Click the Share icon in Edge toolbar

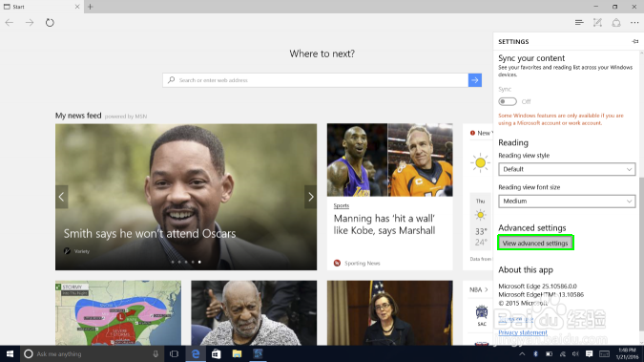(x=616, y=23)
